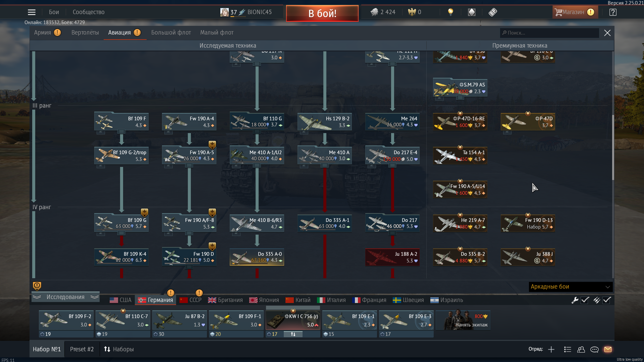Screen dimensions: 644x362
Task: Click the В бой! battle button
Action: click(322, 13)
